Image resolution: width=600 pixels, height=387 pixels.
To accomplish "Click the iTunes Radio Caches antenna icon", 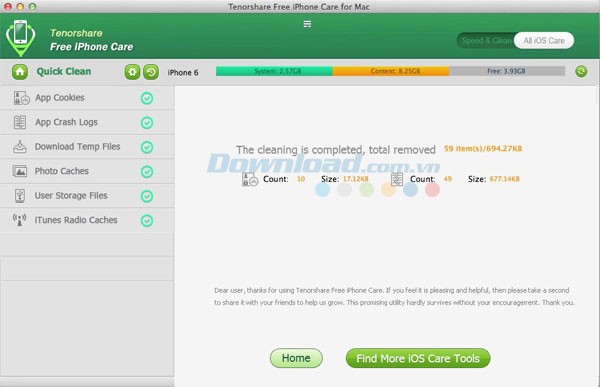I will [x=20, y=220].
